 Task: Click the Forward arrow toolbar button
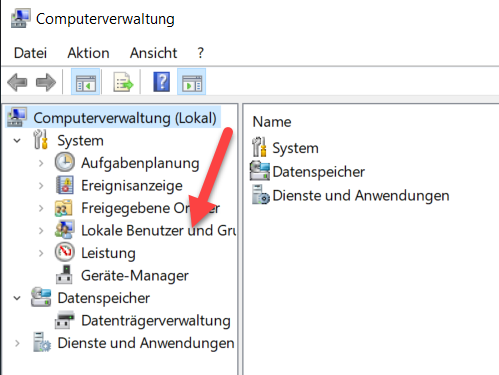coord(46,82)
